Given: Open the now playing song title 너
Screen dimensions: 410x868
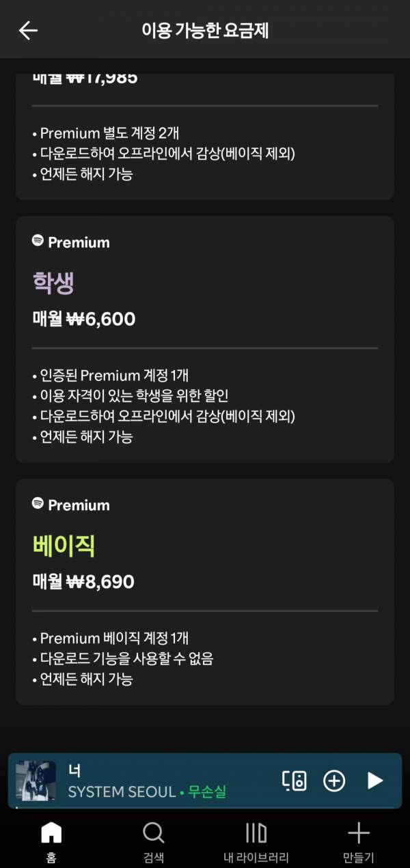Looking at the screenshot, I should coord(74,770).
